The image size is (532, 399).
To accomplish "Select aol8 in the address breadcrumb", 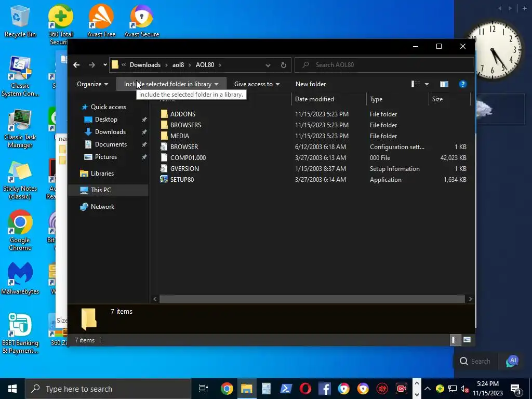I will coord(178,65).
